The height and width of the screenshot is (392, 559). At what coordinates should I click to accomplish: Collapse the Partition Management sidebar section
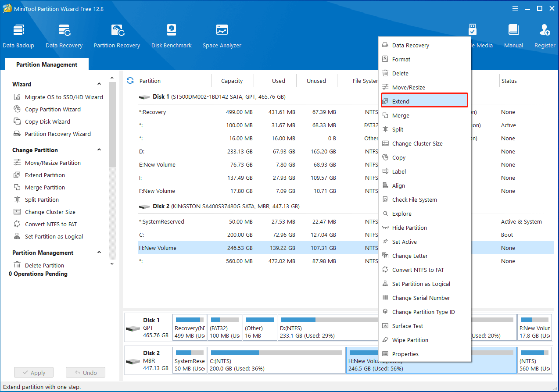[x=99, y=253]
